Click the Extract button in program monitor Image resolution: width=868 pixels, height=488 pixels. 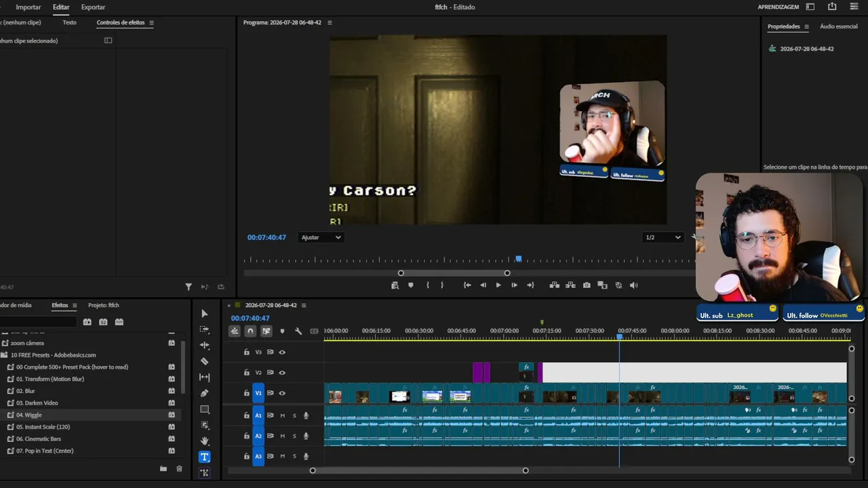[570, 285]
